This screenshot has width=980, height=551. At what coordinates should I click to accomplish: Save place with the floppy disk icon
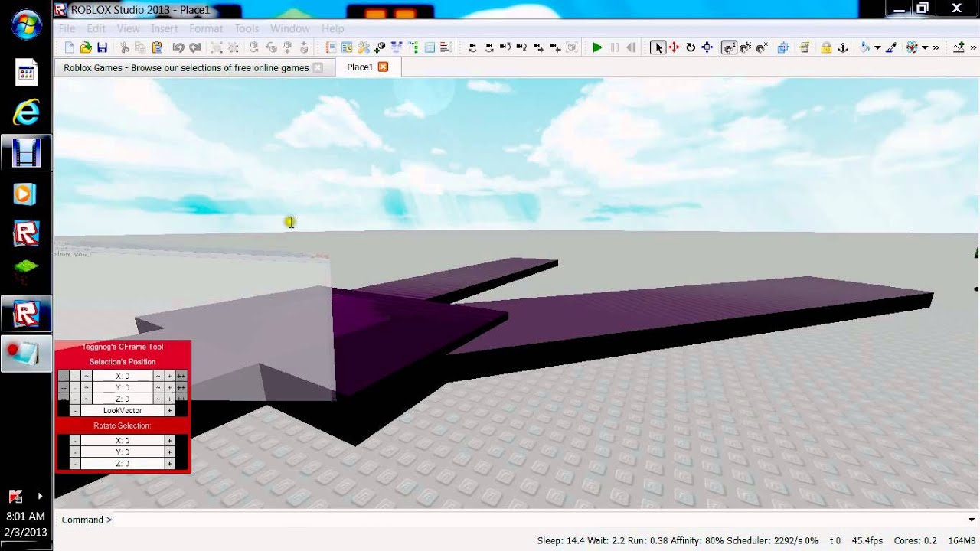pyautogui.click(x=102, y=47)
